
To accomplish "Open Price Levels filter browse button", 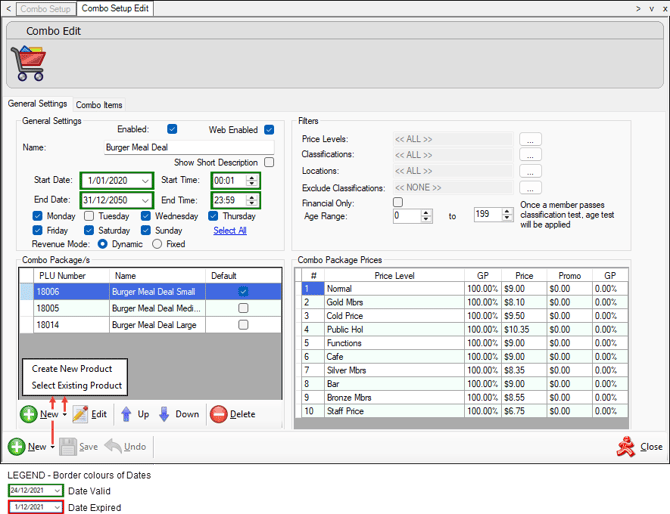I will click(x=530, y=139).
